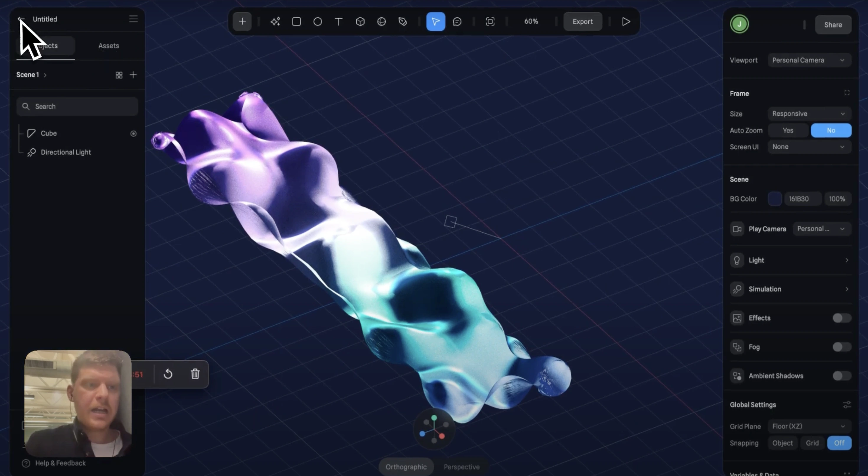Viewport: 868px width, 476px height.
Task: Click the AI generate sparkle icon
Action: [275, 22]
